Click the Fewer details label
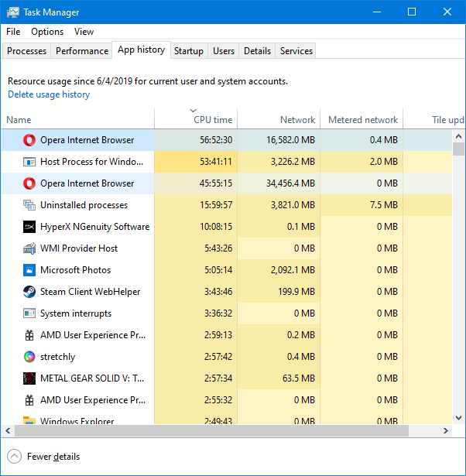466x476 pixels. click(53, 457)
